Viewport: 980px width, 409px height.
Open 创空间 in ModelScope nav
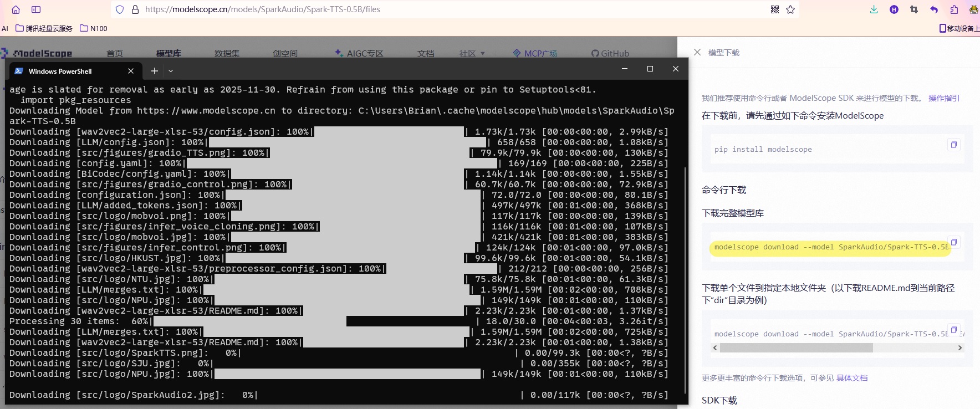click(285, 53)
